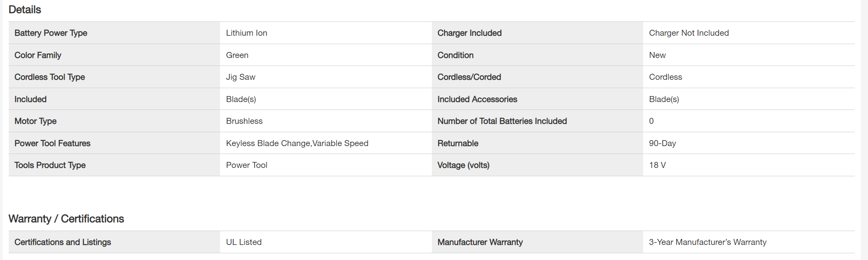
Task: Click the Jig Saw value
Action: point(241,77)
